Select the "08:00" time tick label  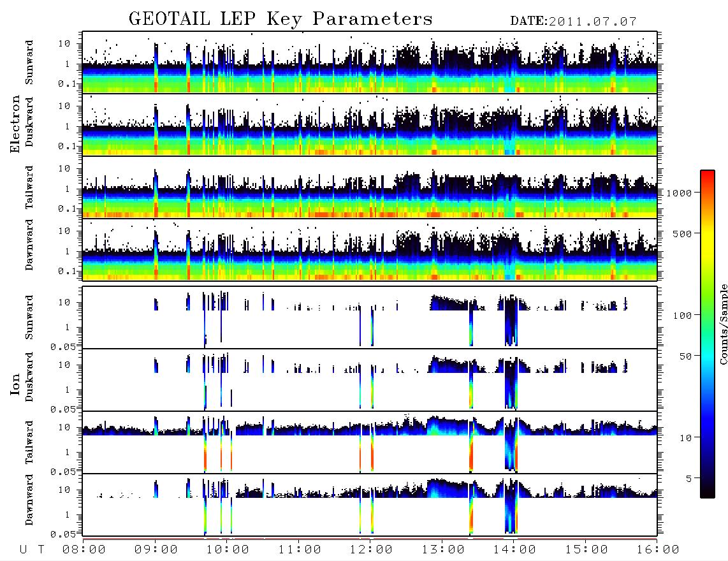point(84,550)
